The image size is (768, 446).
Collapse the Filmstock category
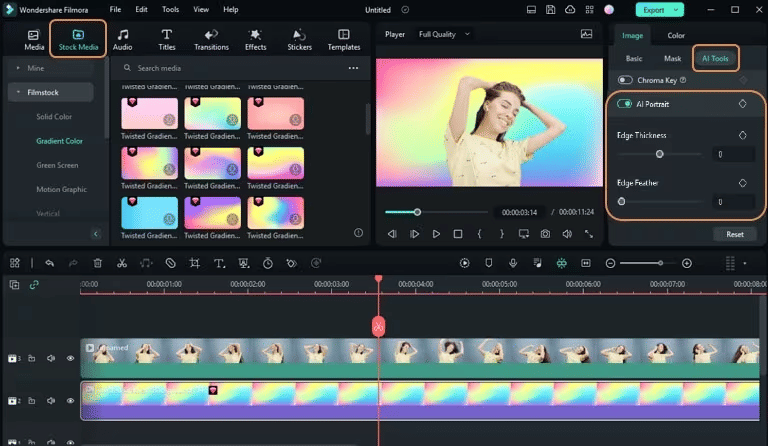[x=19, y=92]
